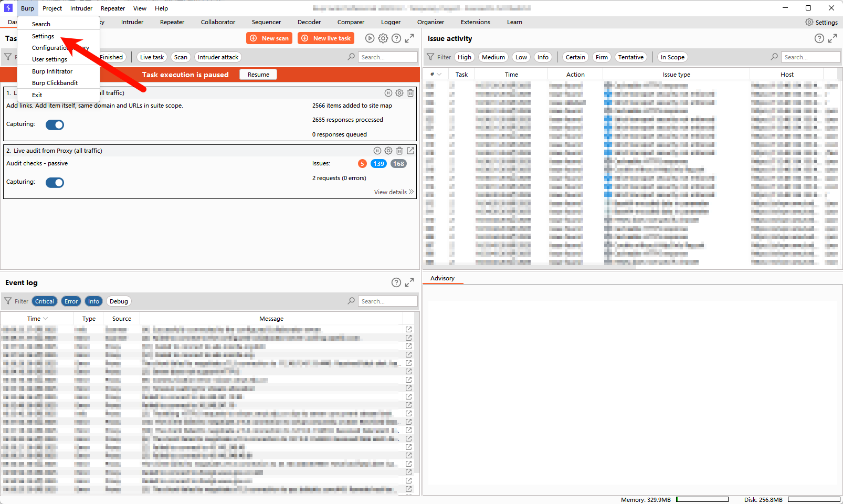Viewport: 843px width, 504px height.
Task: Expand the Tasks panel to full size
Action: click(x=409, y=38)
